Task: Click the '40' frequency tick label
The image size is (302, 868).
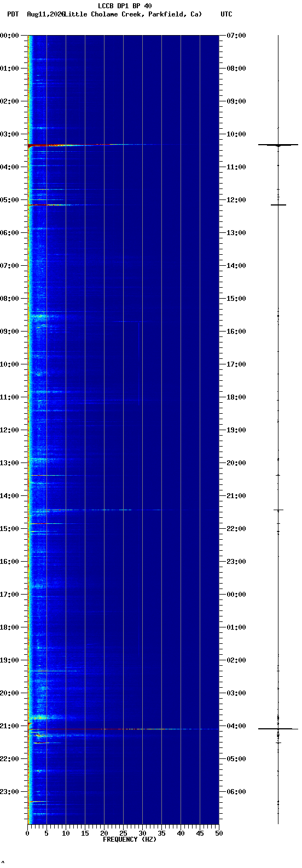Action: click(181, 833)
